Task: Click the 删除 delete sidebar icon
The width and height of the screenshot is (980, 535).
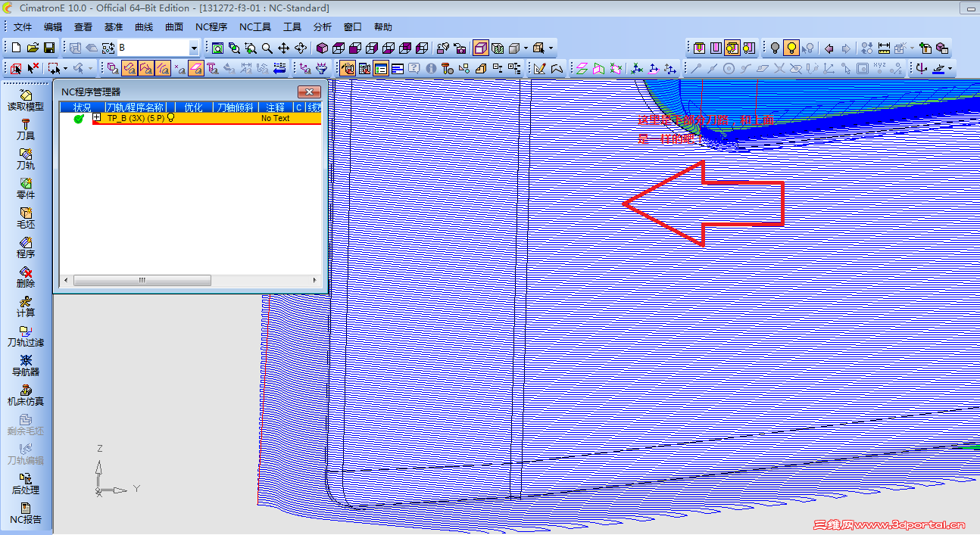Action: coord(26,277)
